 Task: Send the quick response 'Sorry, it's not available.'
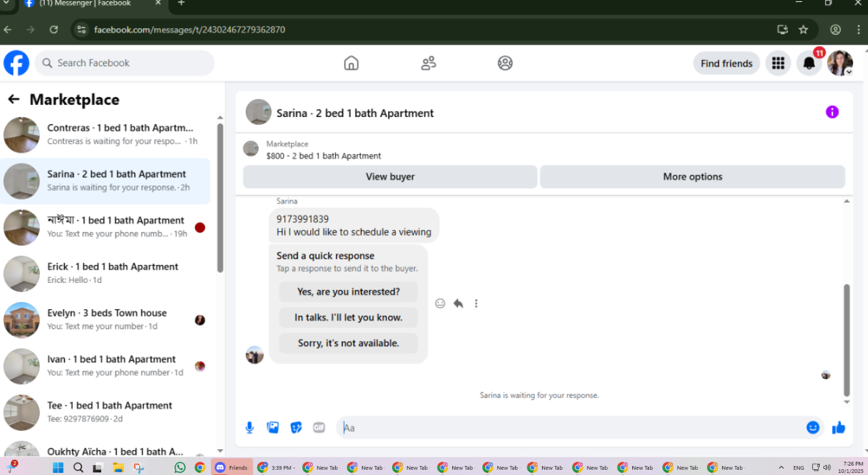tap(348, 343)
